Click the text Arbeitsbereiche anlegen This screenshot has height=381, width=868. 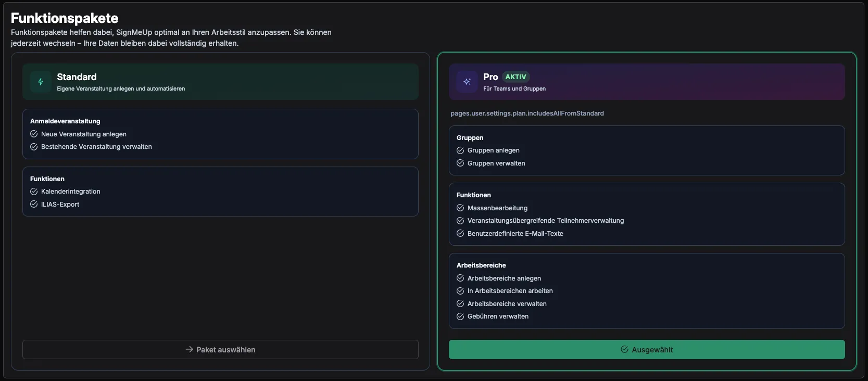[x=504, y=278]
